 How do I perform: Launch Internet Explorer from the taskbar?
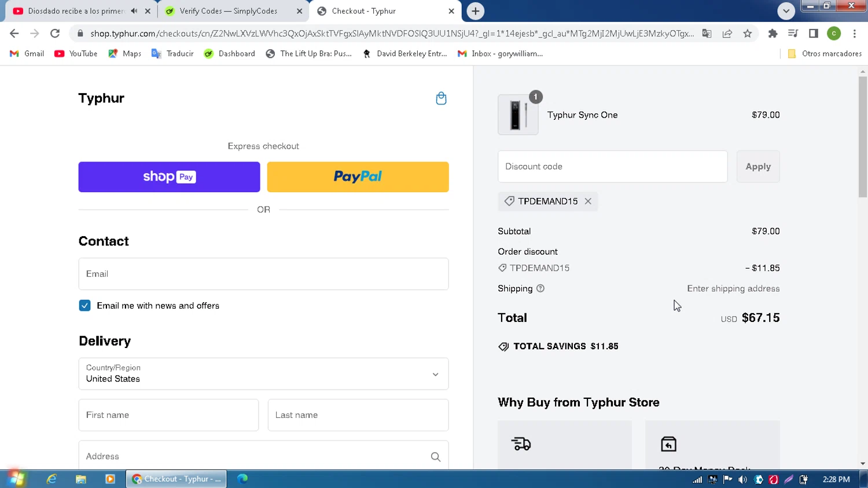(x=52, y=479)
